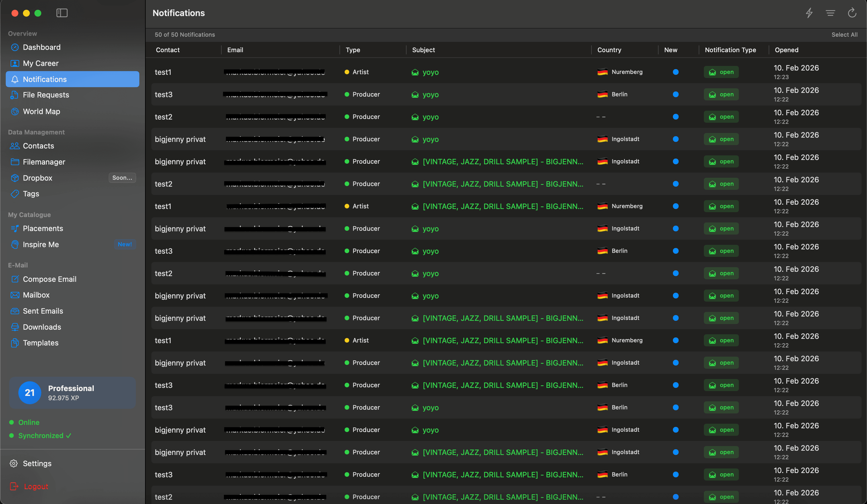Viewport: 867px width, 504px height.
Task: Open Contacts under Data Management
Action: 38,146
